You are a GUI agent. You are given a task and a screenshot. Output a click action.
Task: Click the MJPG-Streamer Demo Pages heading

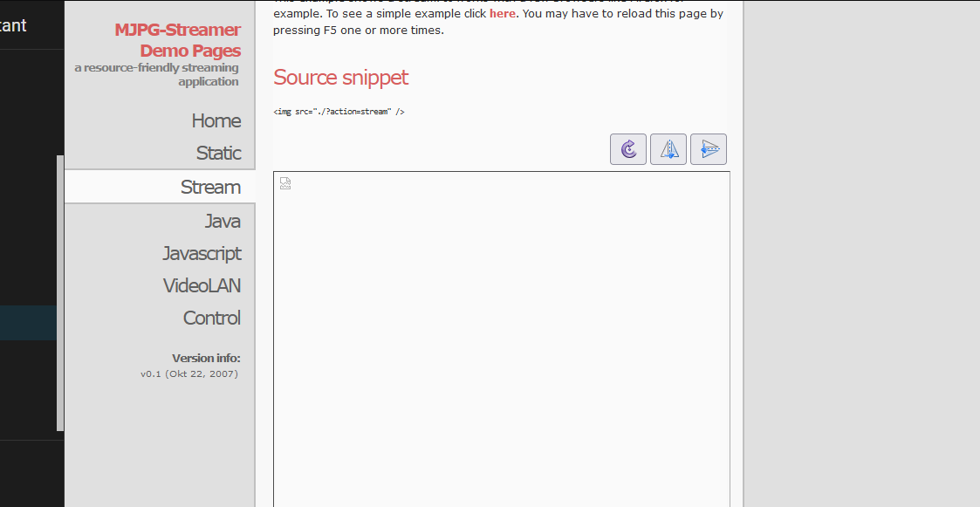pos(178,39)
